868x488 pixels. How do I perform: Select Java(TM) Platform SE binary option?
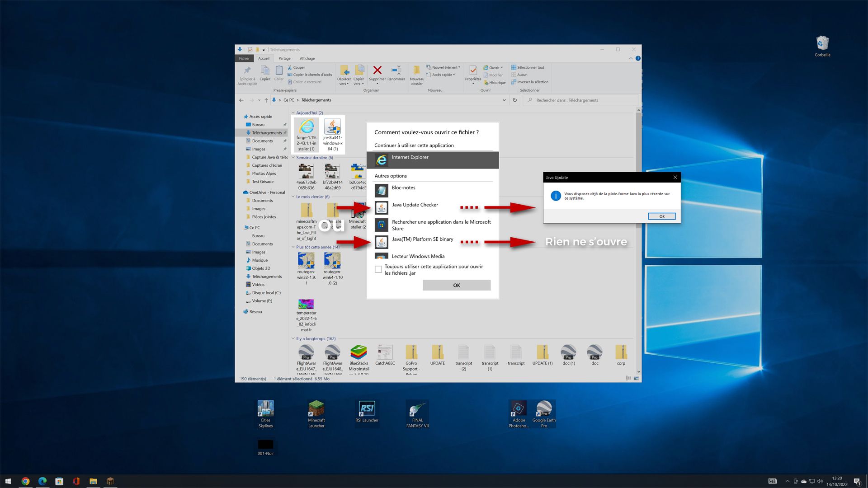pyautogui.click(x=422, y=239)
